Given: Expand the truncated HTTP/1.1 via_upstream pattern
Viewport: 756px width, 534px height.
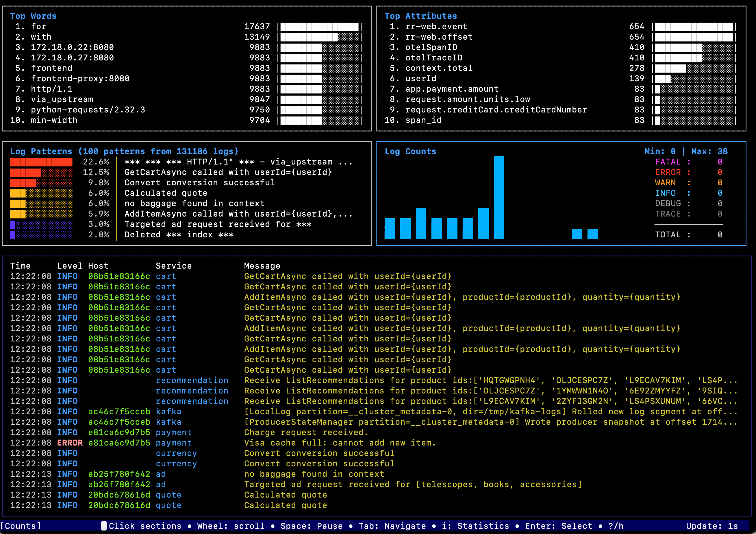Looking at the screenshot, I should pyautogui.click(x=237, y=162).
